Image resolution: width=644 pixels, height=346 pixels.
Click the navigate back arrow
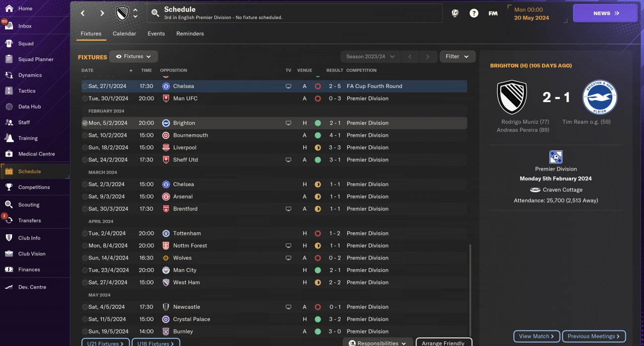(x=83, y=14)
